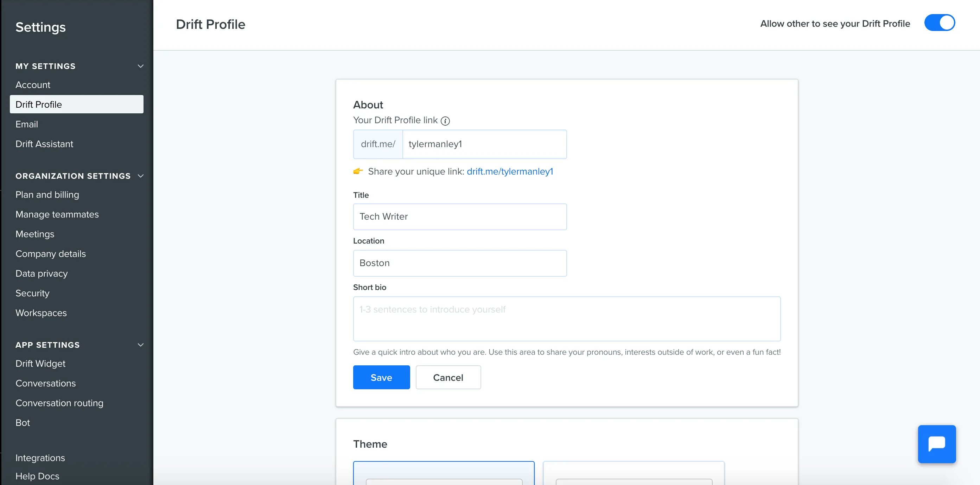
Task: Open Drift Assistant settings
Action: click(x=44, y=144)
